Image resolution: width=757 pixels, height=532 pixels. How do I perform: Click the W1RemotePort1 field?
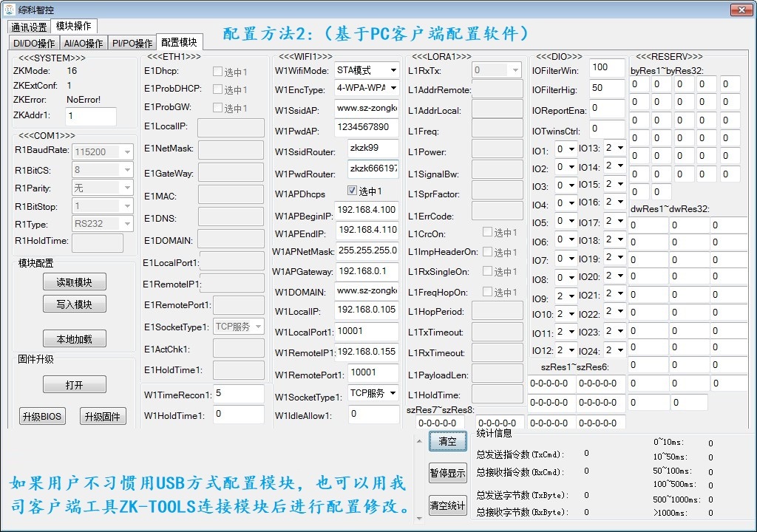point(373,372)
